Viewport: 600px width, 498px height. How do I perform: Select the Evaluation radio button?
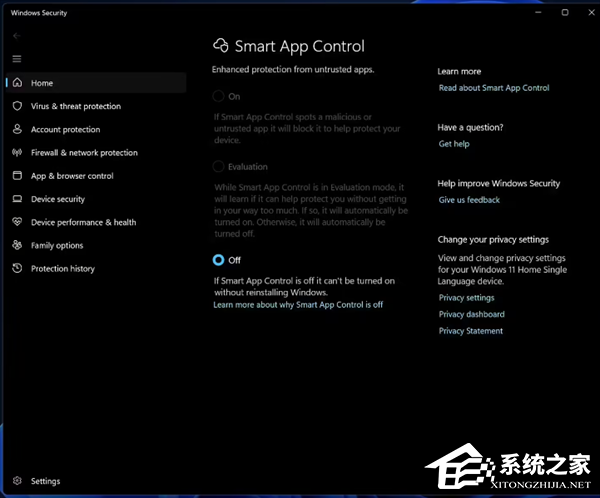pos(218,167)
